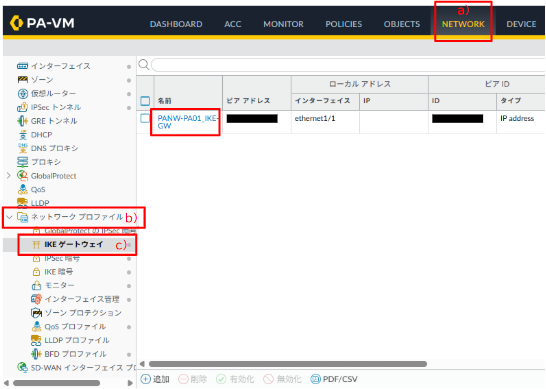Collapse the ネットワーク プロファイル tree node

[9, 217]
